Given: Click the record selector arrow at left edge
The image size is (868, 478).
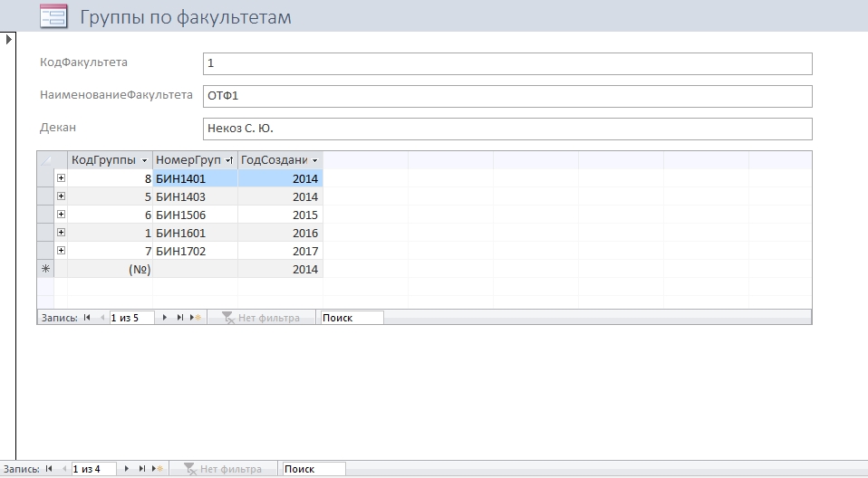Looking at the screenshot, I should tap(9, 39).
